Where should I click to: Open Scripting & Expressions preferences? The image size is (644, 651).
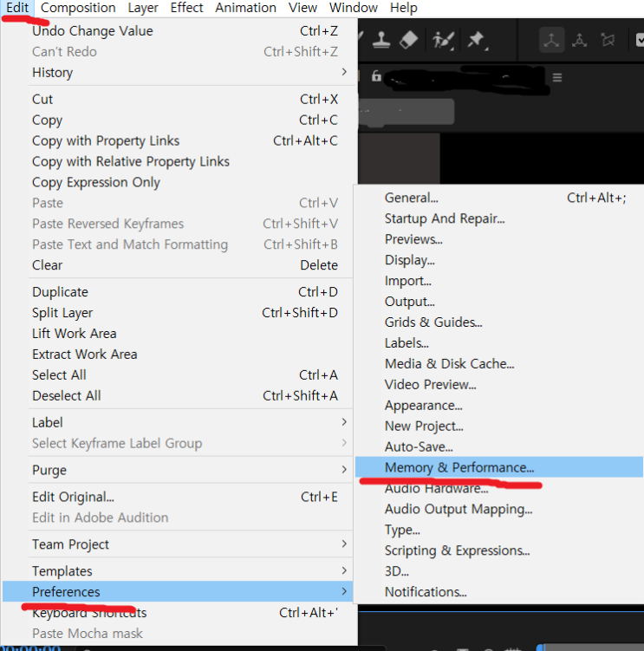(457, 550)
